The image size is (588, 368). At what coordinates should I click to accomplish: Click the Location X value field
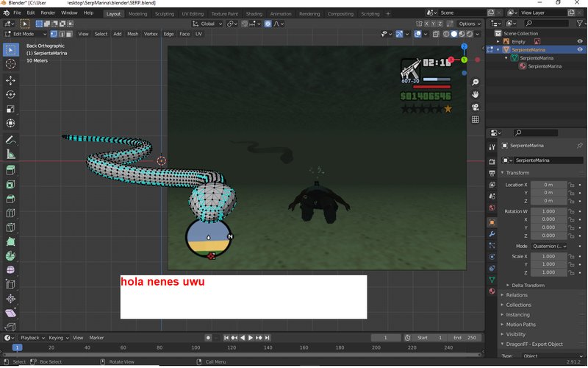pos(548,185)
